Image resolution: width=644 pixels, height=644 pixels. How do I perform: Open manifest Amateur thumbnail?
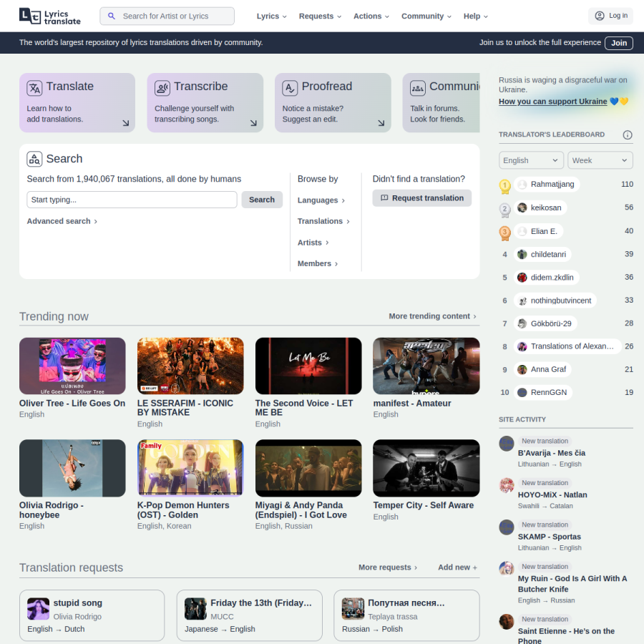tap(426, 366)
